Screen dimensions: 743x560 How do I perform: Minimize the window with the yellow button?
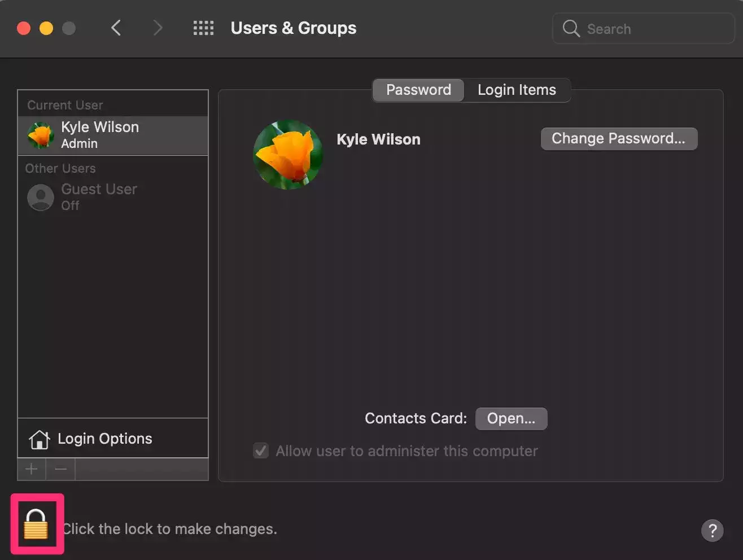(x=46, y=28)
